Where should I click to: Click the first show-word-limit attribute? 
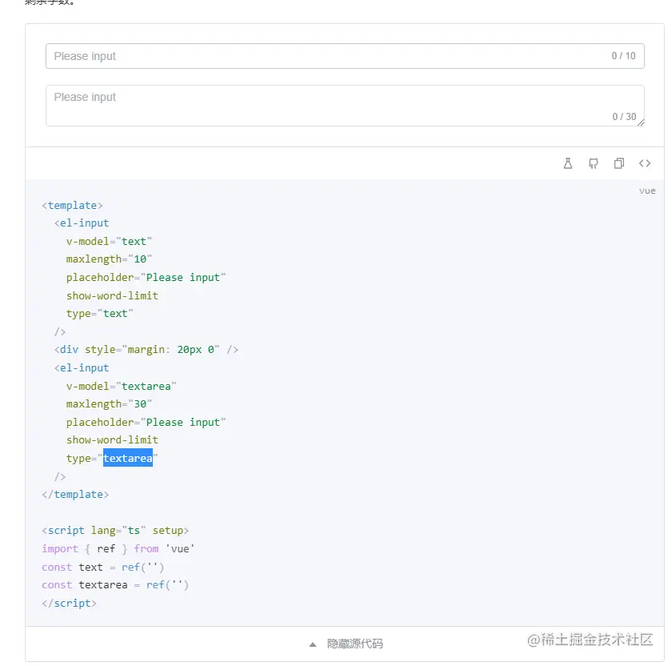112,296
